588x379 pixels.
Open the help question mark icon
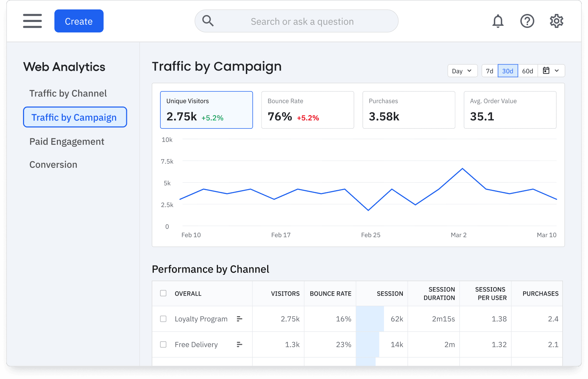tap(527, 21)
